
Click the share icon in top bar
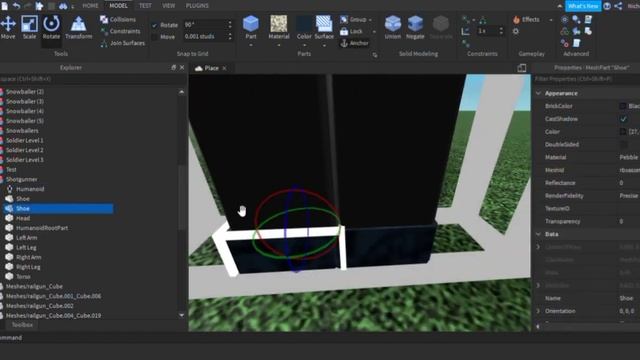tap(618, 6)
